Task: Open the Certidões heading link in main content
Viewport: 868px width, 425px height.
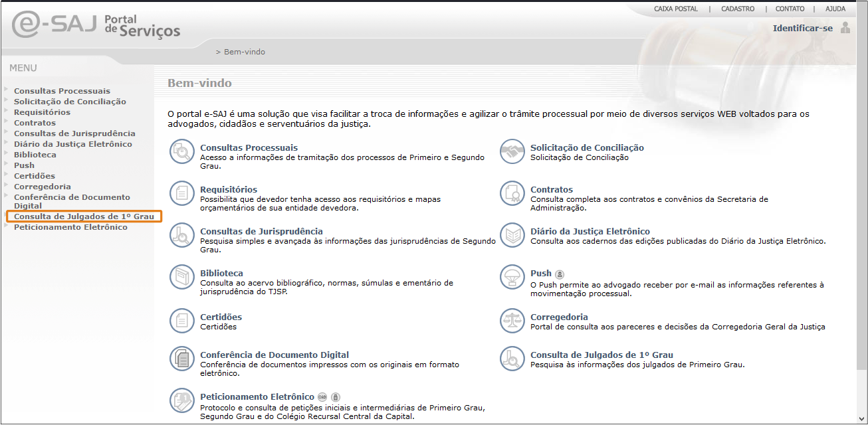Action: (x=221, y=317)
